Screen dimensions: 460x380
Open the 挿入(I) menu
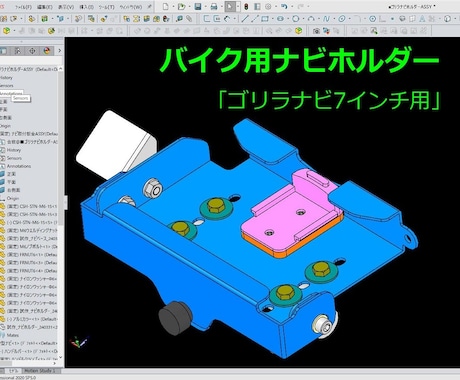point(87,7)
